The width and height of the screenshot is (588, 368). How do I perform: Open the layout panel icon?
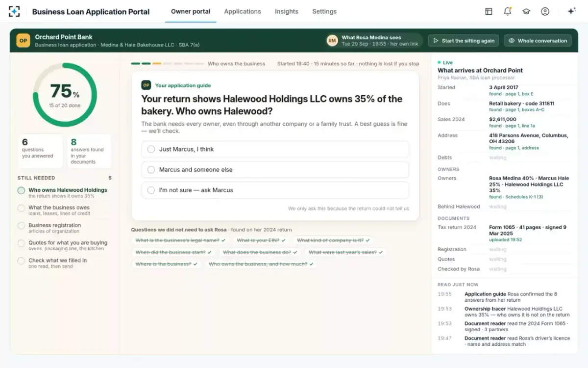(x=489, y=11)
